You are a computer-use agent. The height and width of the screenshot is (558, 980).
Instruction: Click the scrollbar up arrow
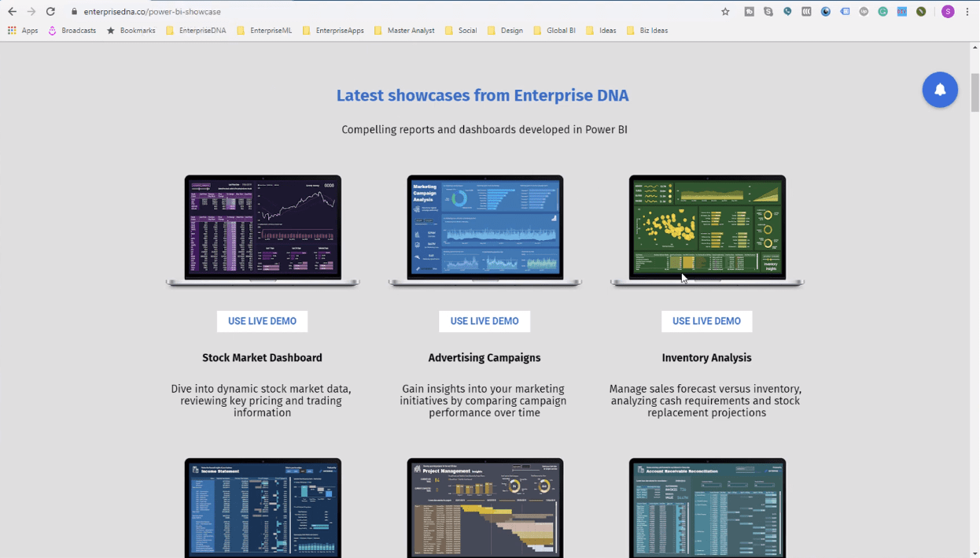(975, 47)
